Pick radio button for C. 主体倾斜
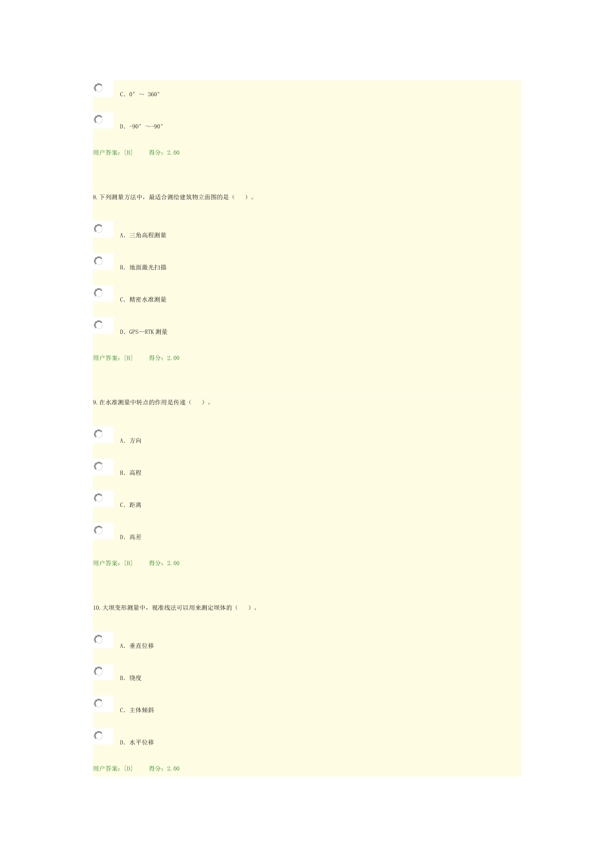 pyautogui.click(x=98, y=703)
